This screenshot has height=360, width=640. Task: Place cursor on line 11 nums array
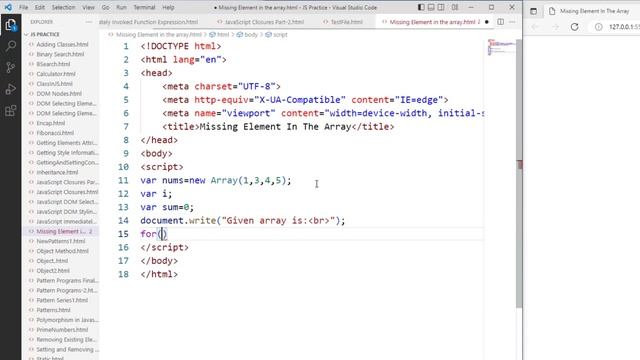pos(216,180)
